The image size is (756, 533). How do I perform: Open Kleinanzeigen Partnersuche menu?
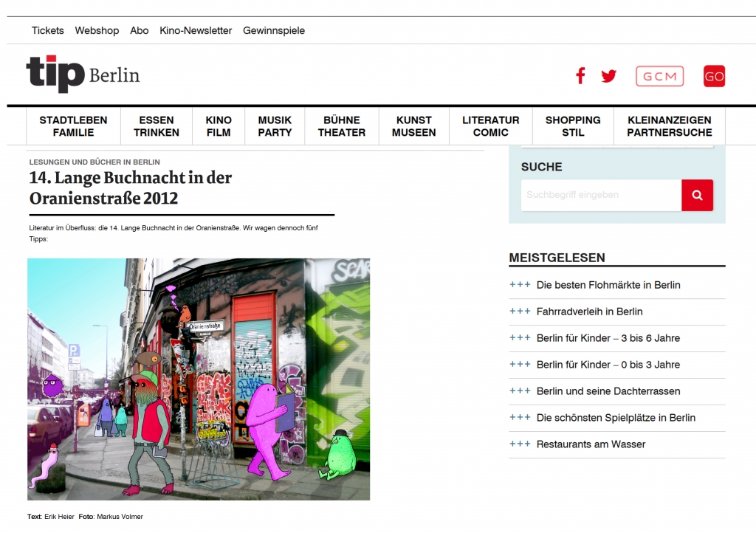[669, 126]
